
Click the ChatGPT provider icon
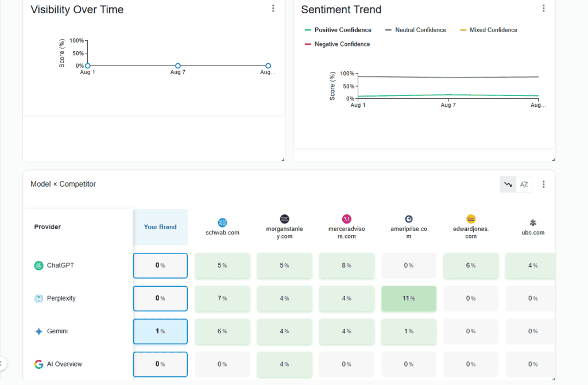[38, 265]
